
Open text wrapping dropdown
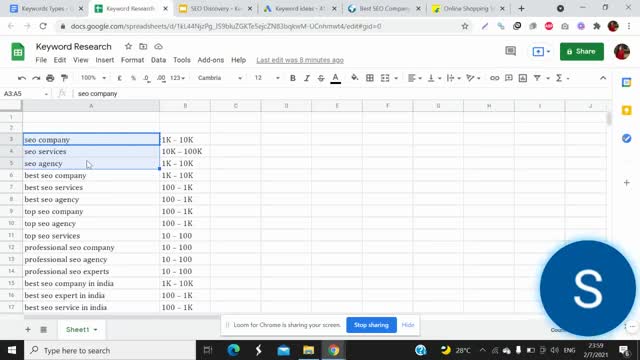tap(453, 78)
